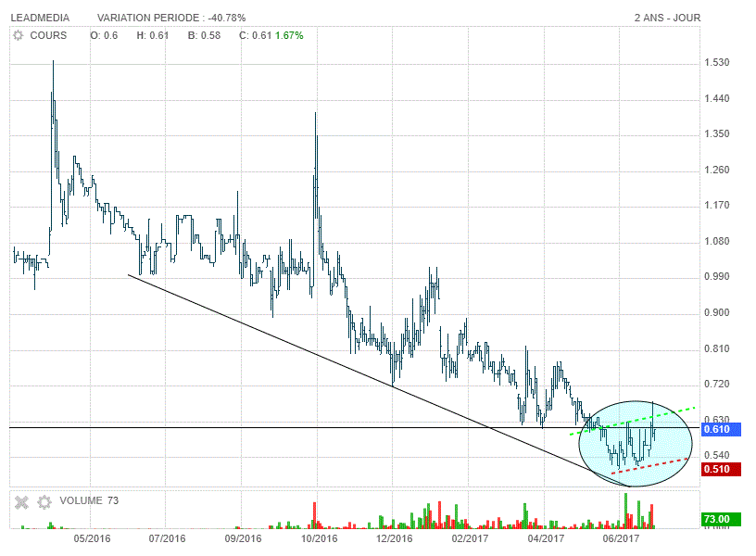Click the VARIATION PERIODE -40.78% label
This screenshot has height=556, width=756.
171,18
